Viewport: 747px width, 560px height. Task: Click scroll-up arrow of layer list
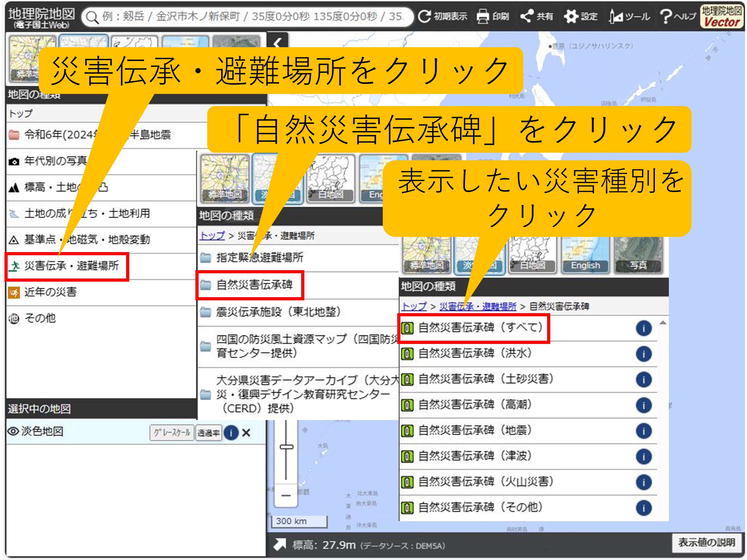[x=663, y=323]
